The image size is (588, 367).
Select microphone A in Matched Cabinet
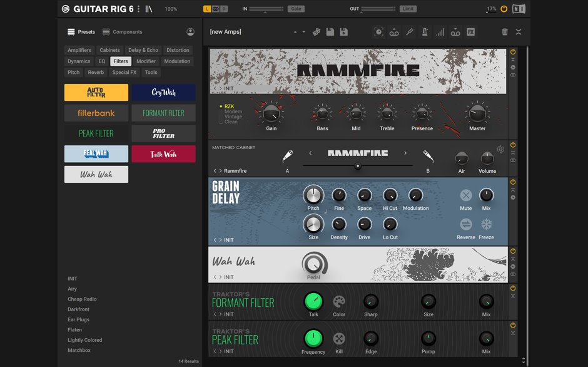[288, 157]
